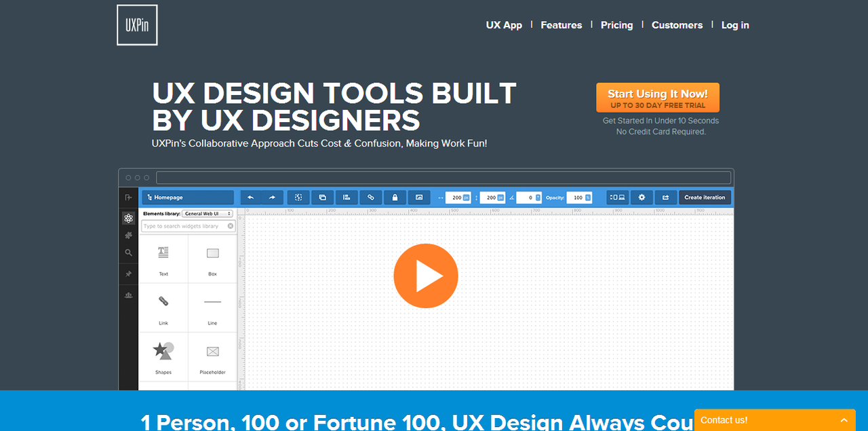Click the Start Using It Now button

tap(657, 98)
